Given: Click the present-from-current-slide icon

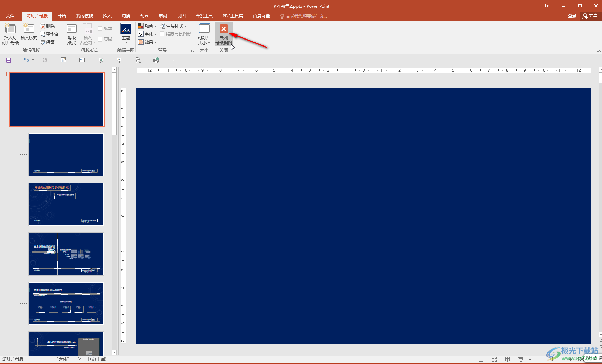Looking at the screenshot, I should [119, 60].
